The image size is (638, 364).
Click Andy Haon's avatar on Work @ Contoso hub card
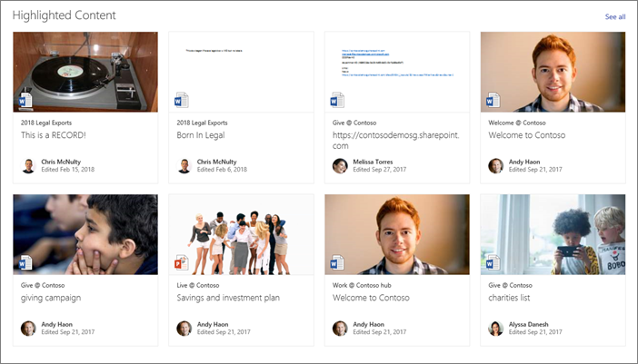click(x=340, y=329)
